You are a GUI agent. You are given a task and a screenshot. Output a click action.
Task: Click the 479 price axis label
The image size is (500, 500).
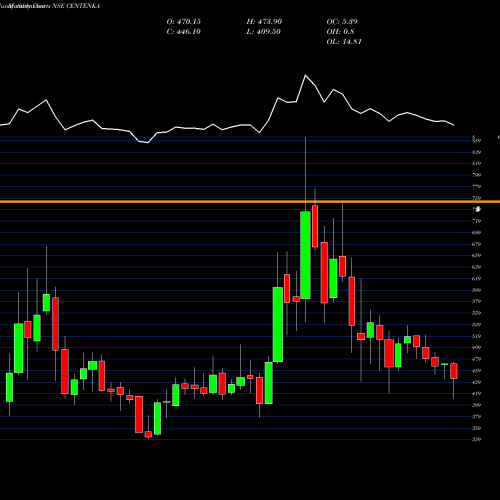pos(477,359)
